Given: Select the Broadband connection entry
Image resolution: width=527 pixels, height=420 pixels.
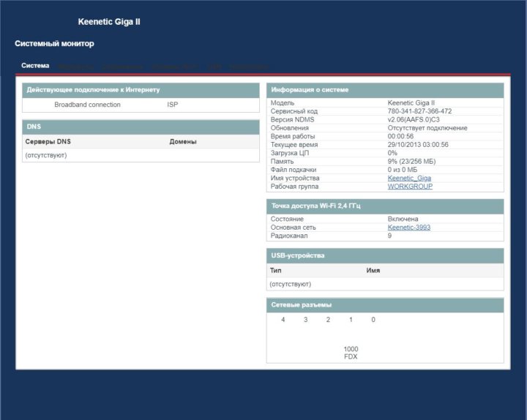Looking at the screenshot, I should (x=87, y=105).
